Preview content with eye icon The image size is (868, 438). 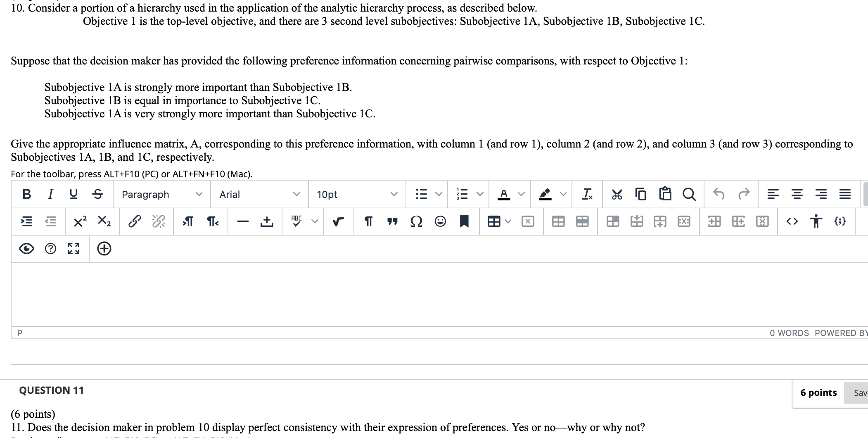(27, 249)
